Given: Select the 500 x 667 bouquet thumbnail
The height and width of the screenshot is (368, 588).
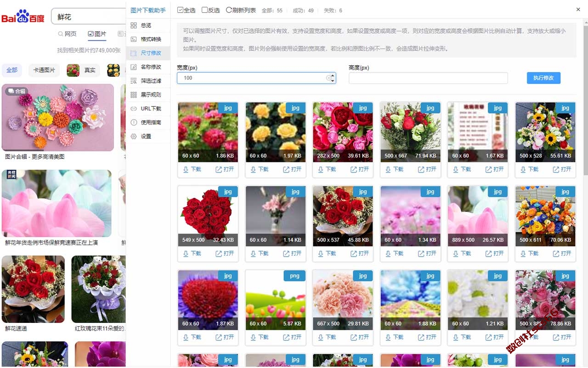Looking at the screenshot, I should point(410,132).
